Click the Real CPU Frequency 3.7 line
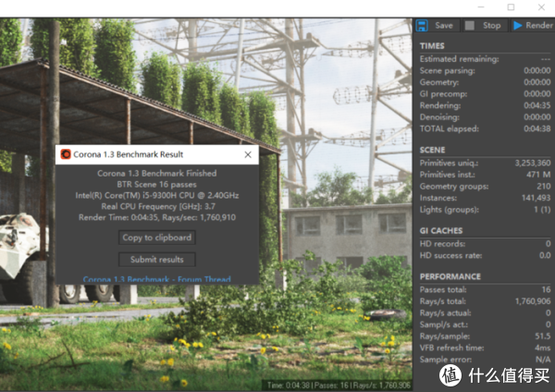The height and width of the screenshot is (392, 555). tap(157, 206)
